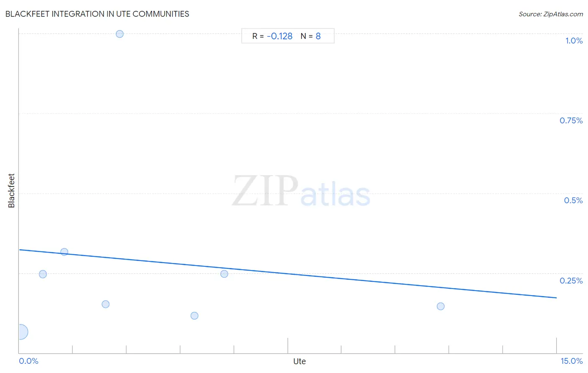The width and height of the screenshot is (588, 373).
Task: Click the ZIPatlas watermark logo
Action: 301,191
